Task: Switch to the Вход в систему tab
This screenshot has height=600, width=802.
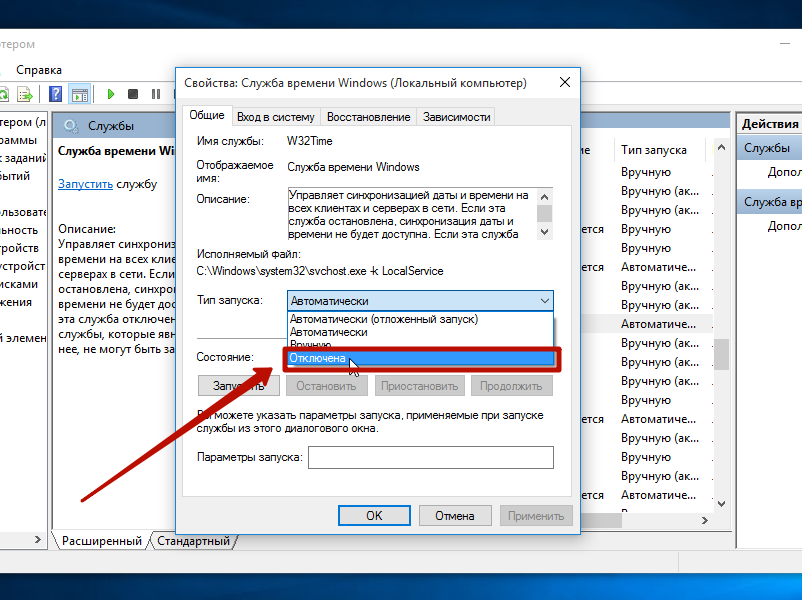Action: tap(277, 117)
